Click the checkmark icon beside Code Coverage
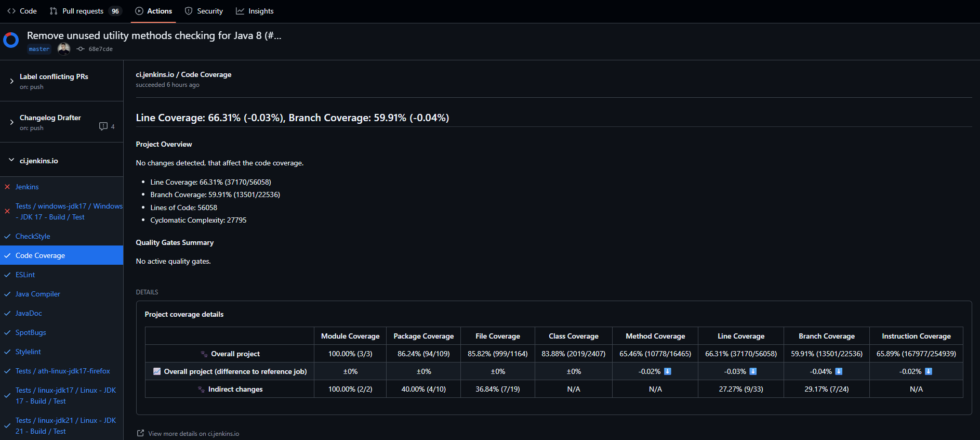The height and width of the screenshot is (440, 980). [x=7, y=255]
